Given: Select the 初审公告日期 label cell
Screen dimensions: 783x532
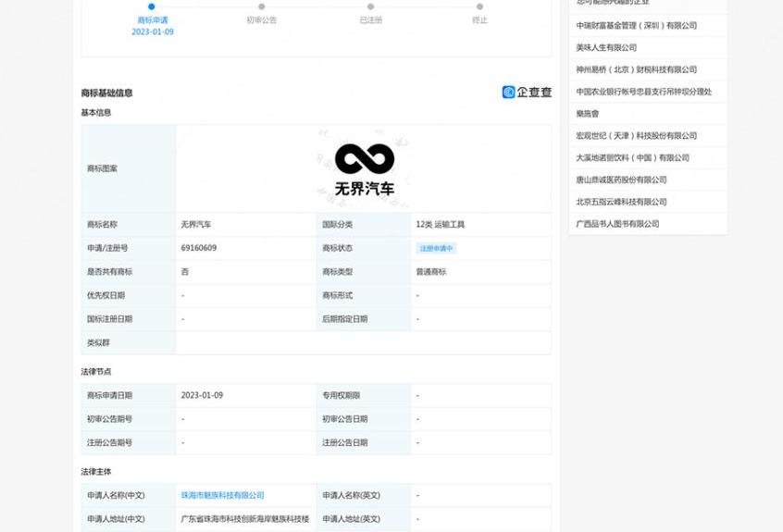Looking at the screenshot, I should tap(364, 419).
